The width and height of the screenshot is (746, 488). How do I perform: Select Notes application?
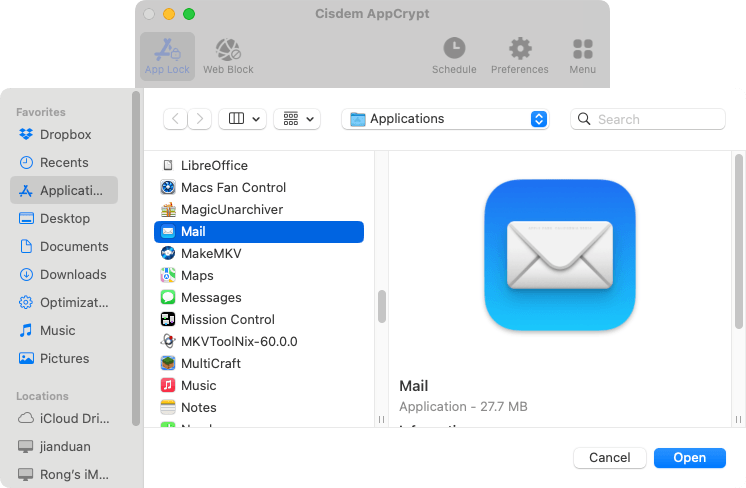pos(259,408)
